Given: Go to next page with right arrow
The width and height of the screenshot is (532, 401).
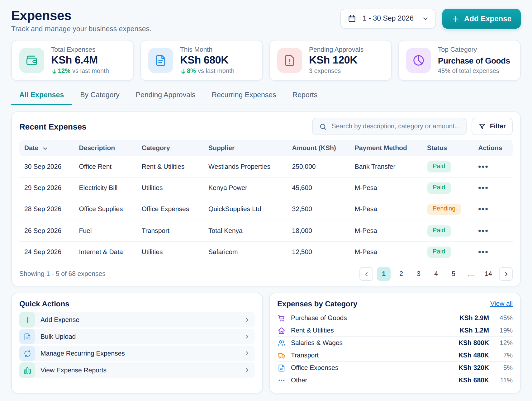Looking at the screenshot, I should pos(506,274).
